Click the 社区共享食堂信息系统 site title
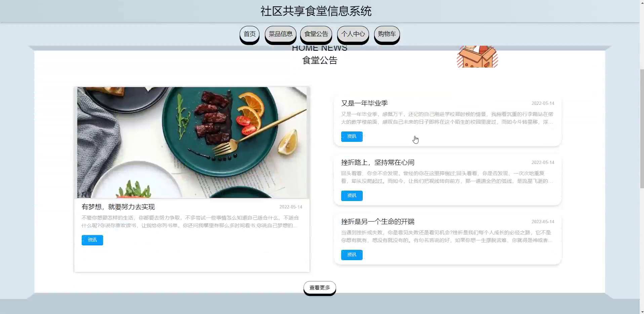This screenshot has width=644, height=314. coord(316,11)
